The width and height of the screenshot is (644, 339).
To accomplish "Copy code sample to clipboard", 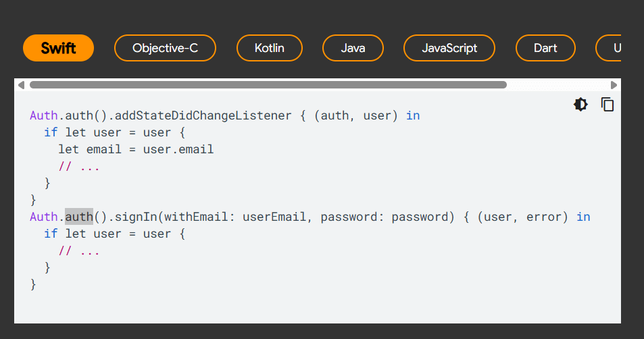I will coord(608,105).
